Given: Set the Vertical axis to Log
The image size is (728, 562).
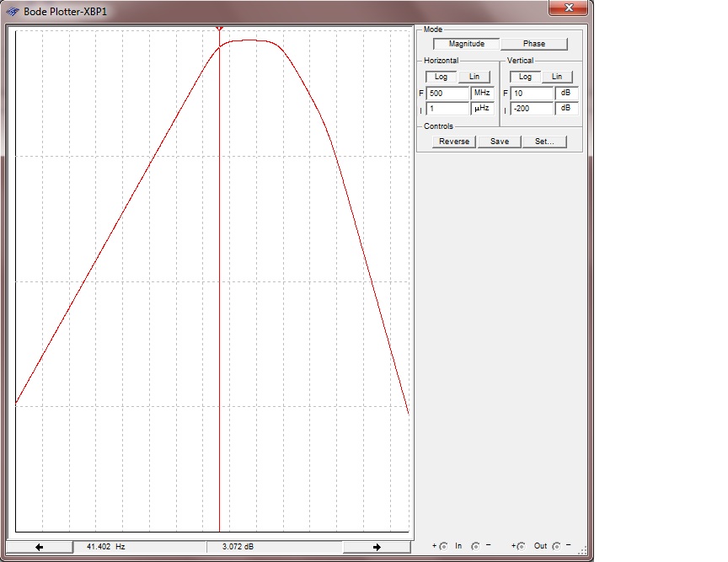Looking at the screenshot, I should [525, 77].
